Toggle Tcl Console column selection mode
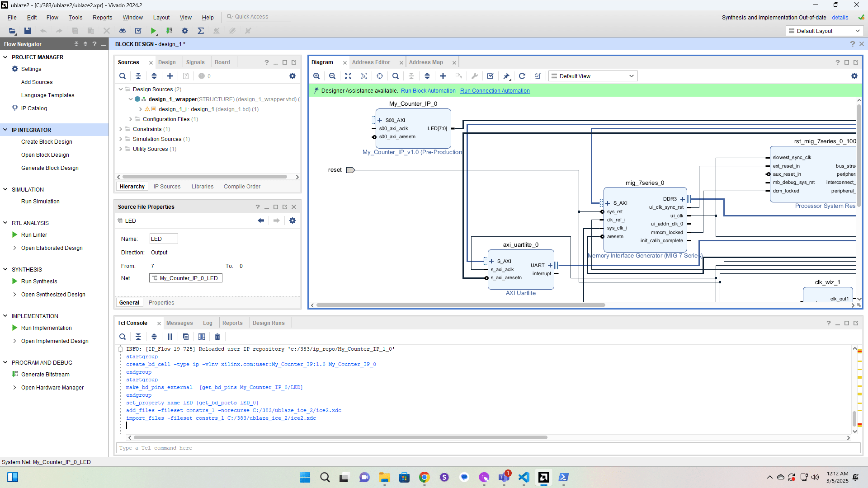Viewport: 868px width, 488px height. (x=202, y=337)
